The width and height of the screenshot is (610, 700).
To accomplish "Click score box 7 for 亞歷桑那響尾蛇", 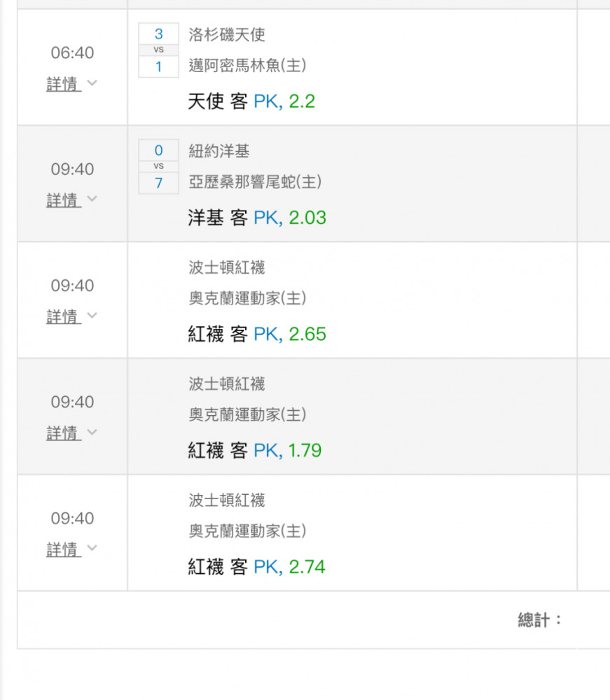I will pos(158,183).
